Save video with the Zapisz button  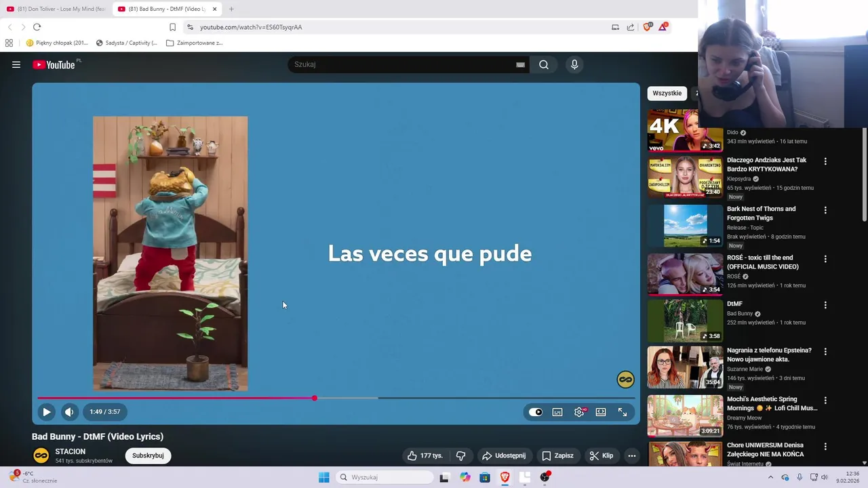tap(557, 455)
